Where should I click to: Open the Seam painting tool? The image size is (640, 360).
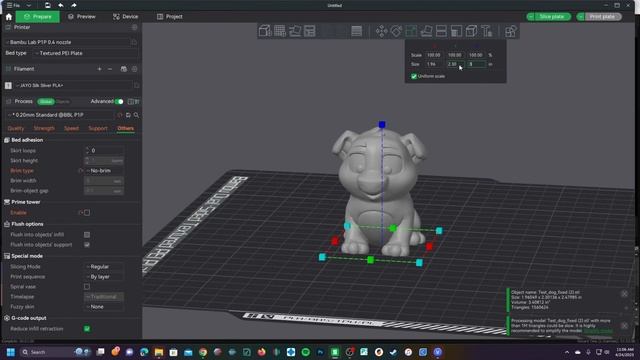[x=471, y=31]
